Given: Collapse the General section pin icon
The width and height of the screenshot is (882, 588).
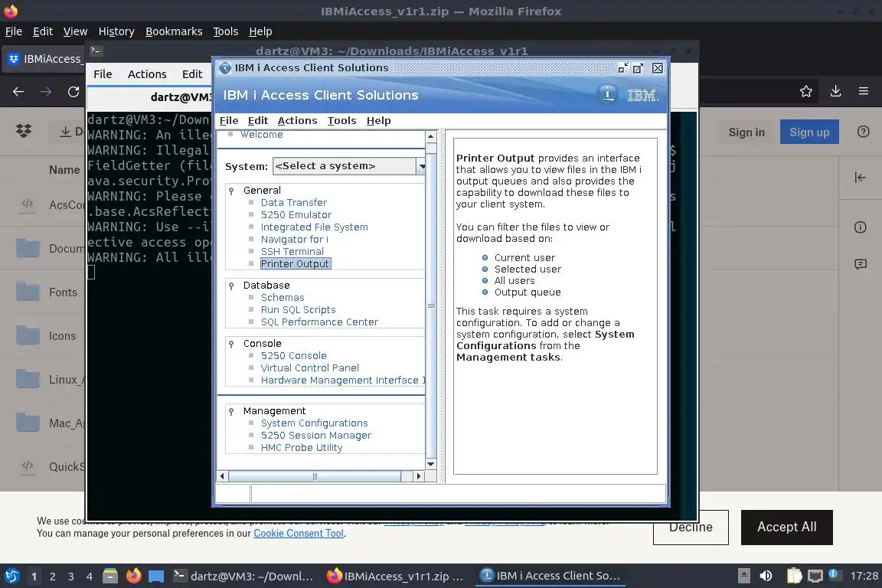Looking at the screenshot, I should point(231,191).
